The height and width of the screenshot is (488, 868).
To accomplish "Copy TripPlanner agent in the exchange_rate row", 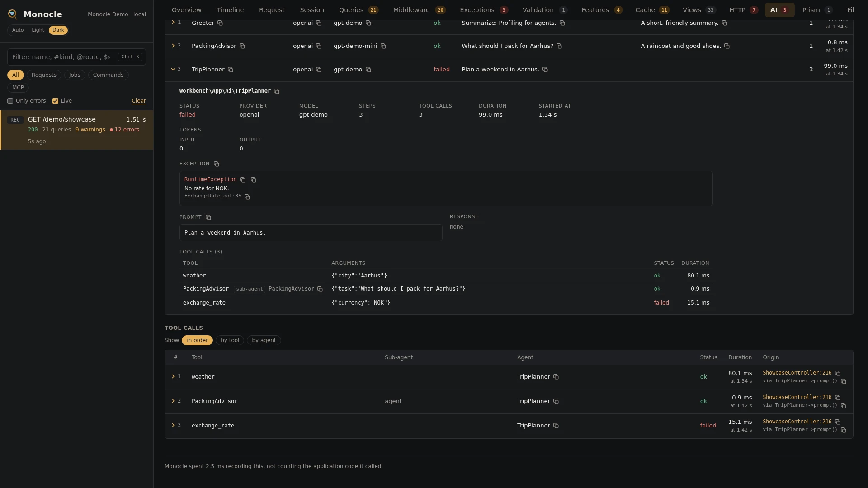I will 556,426.
